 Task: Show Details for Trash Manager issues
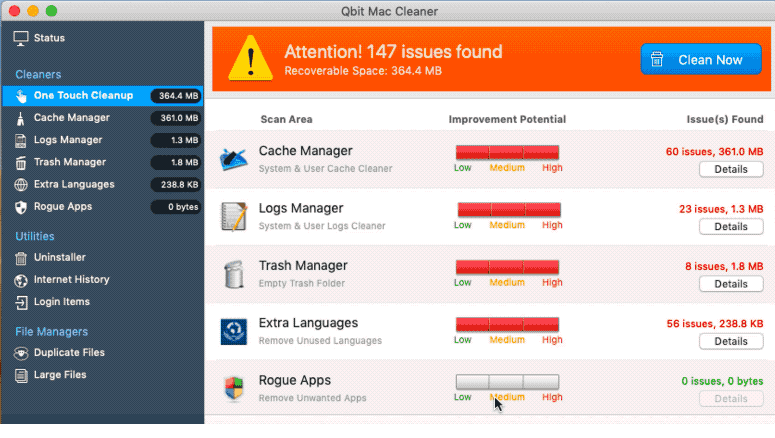coord(730,284)
